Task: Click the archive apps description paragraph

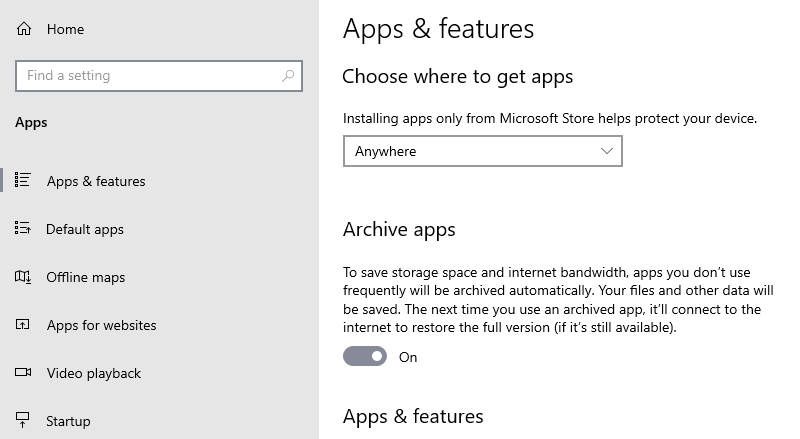Action: point(558,300)
